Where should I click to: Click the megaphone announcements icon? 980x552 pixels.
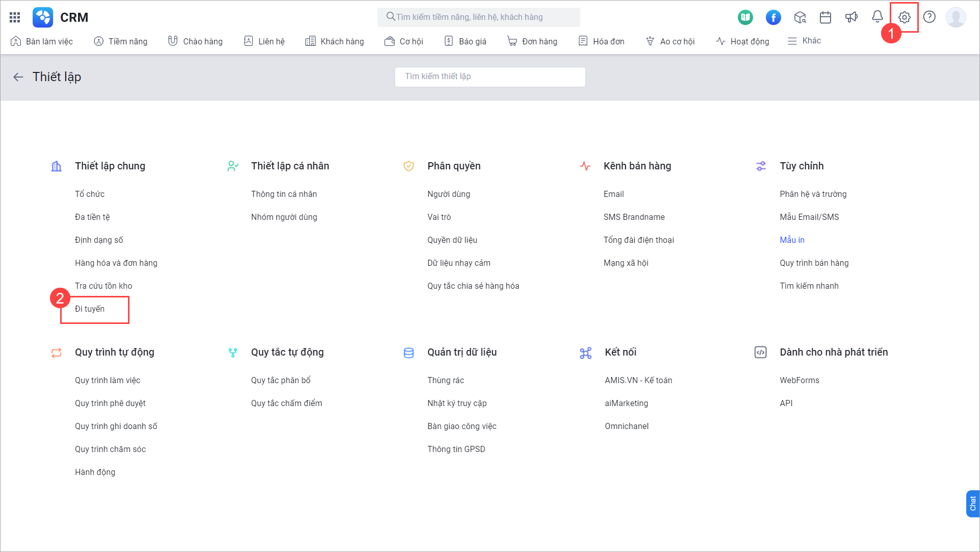click(852, 17)
